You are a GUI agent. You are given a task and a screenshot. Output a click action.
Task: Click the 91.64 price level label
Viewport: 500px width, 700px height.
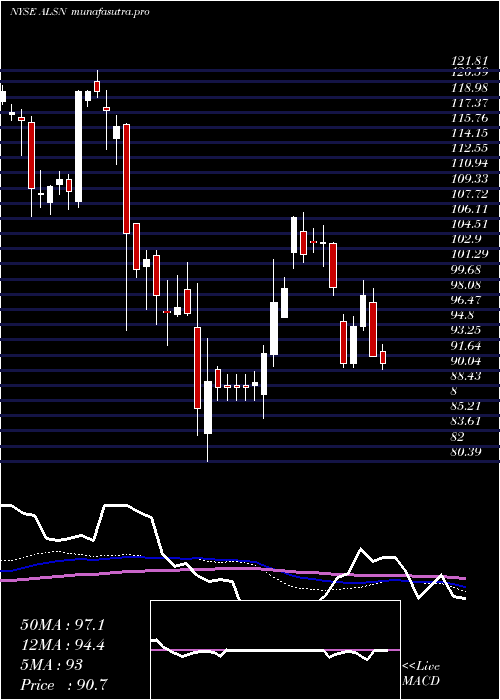tap(466, 346)
